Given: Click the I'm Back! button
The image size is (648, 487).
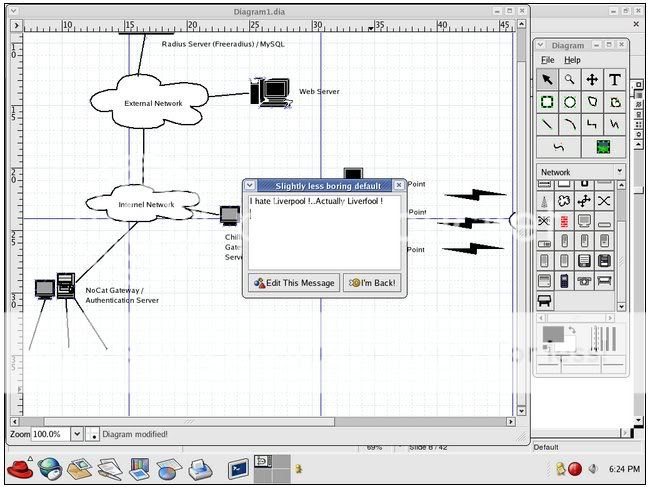Looking at the screenshot, I should [372, 283].
